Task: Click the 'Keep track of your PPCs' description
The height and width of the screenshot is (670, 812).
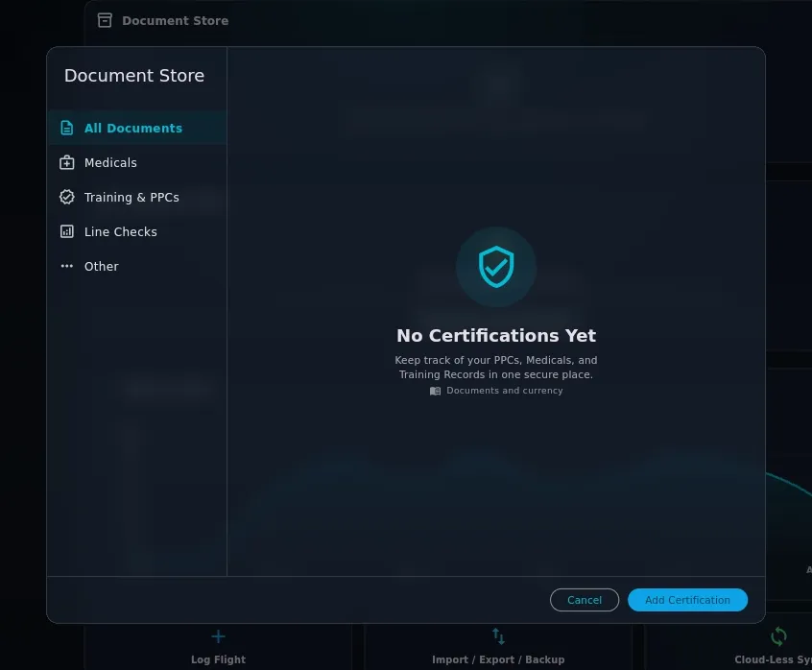Action: click(496, 367)
